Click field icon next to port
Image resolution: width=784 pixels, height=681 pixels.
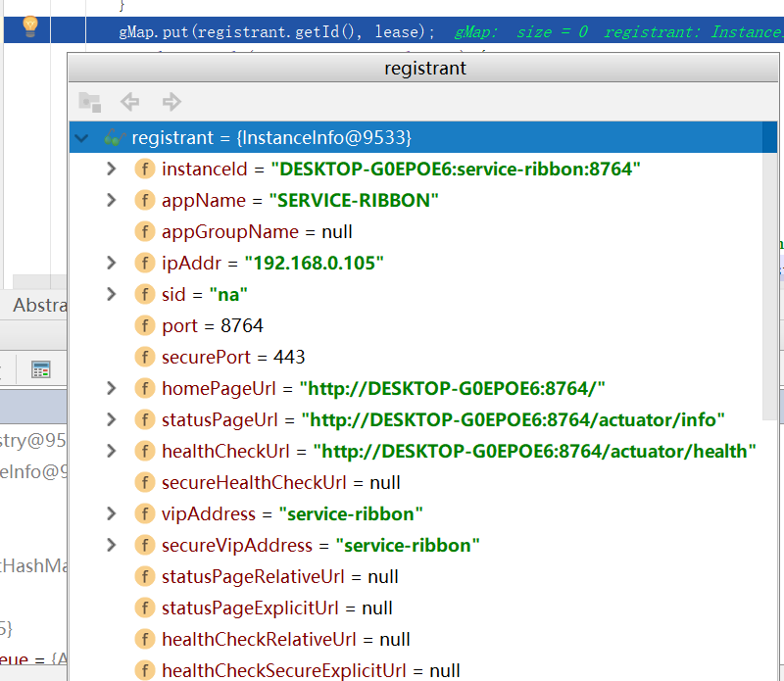pos(144,325)
